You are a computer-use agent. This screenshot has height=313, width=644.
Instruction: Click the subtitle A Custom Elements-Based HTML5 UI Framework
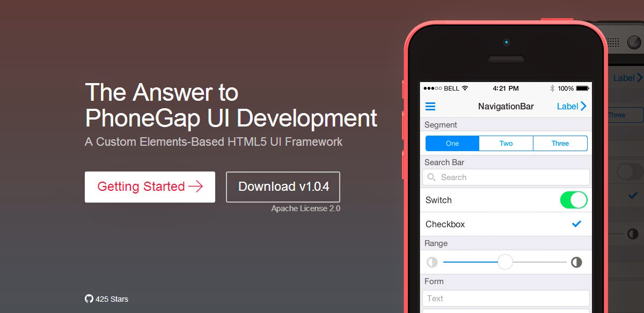[x=214, y=142]
